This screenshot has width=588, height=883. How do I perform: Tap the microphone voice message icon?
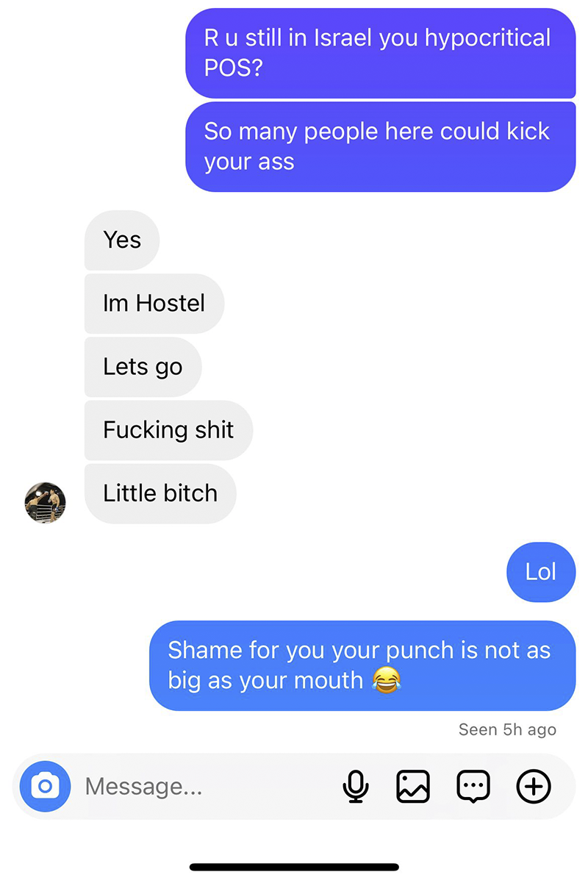tap(356, 787)
